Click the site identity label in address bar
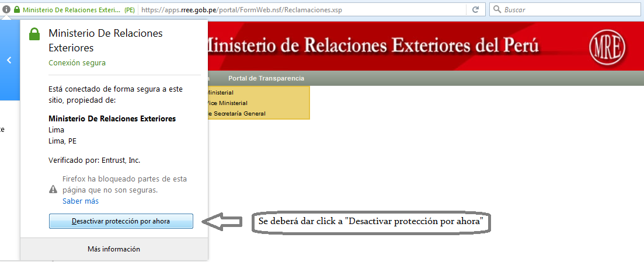Image resolution: width=644 pixels, height=262 pixels. 78,9
